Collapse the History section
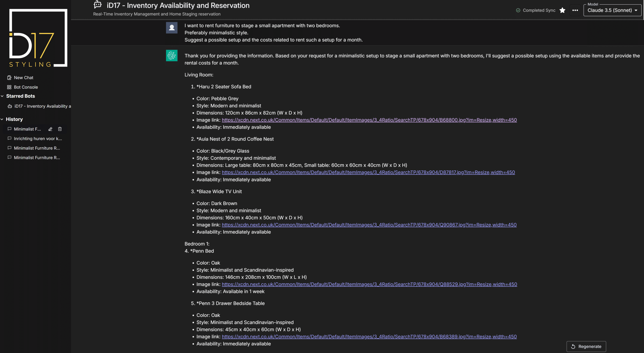 pyautogui.click(x=2, y=119)
